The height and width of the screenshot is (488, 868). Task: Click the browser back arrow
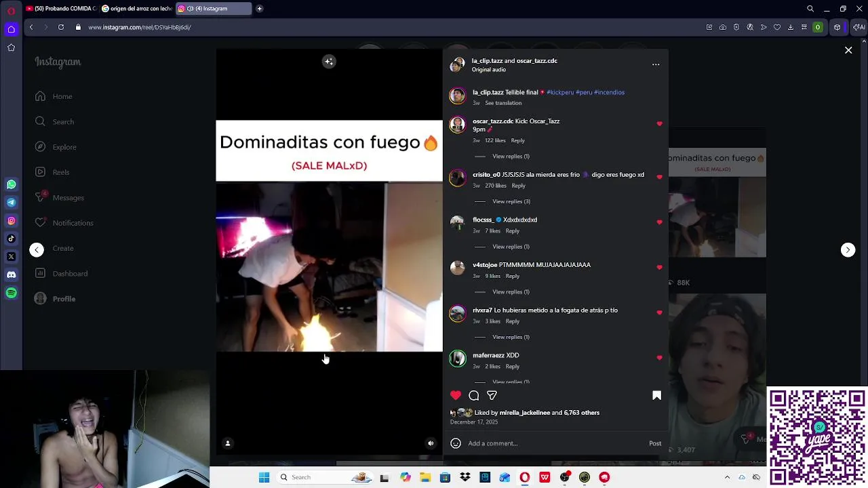[x=31, y=27]
